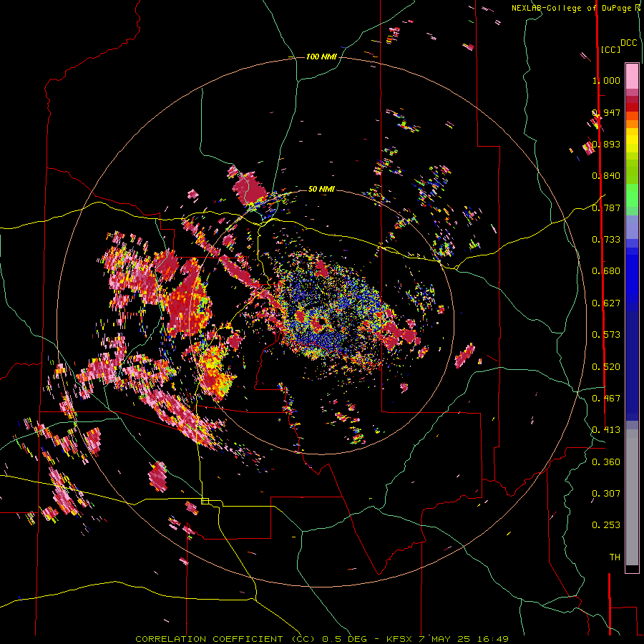Select the 0.787 legend value

pyautogui.click(x=606, y=208)
